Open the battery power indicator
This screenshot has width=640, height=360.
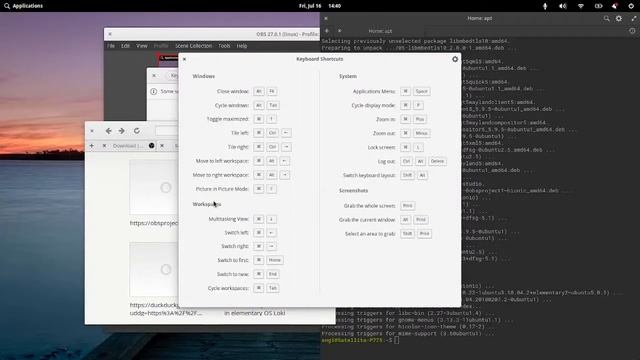tap(598, 6)
